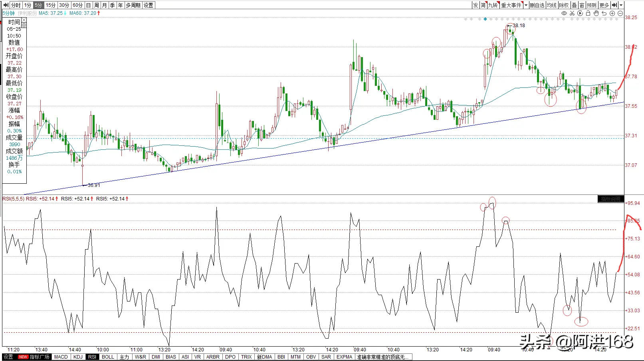Switch to the 15分 timeframe tab
The width and height of the screenshot is (644, 361).
(x=50, y=5)
